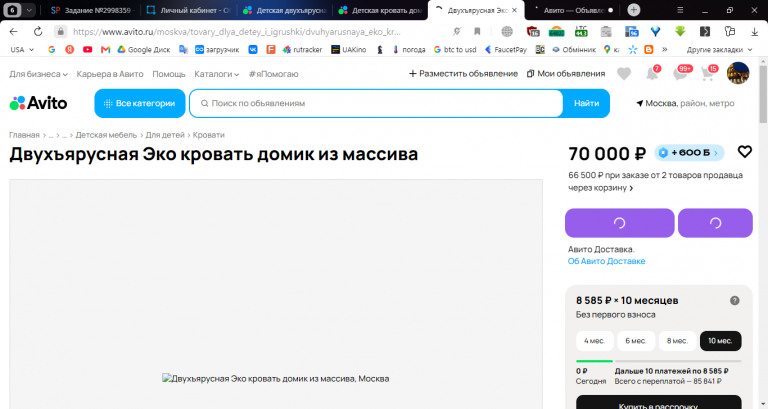
Task: Click Разместить объявление
Action: [463, 73]
